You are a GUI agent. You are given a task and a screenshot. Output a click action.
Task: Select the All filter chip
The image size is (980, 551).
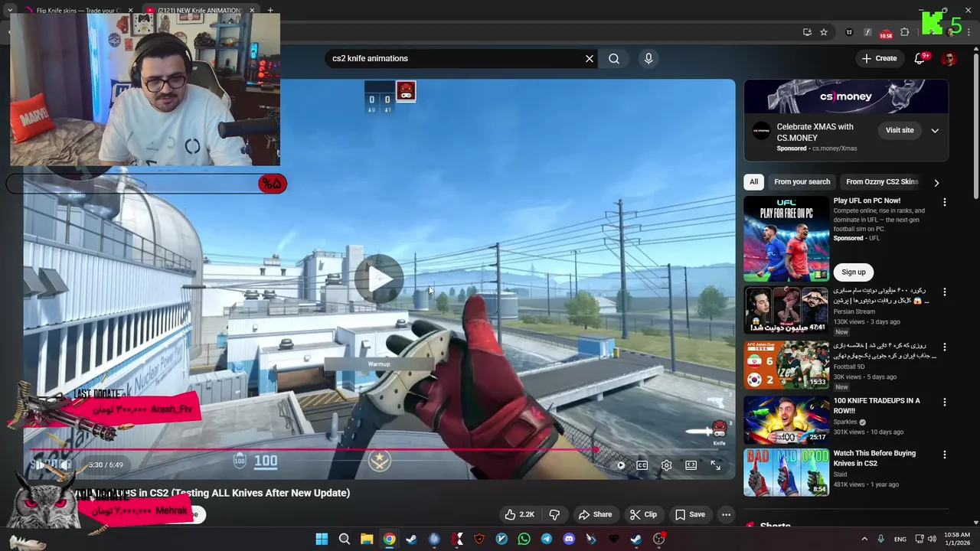tap(753, 182)
